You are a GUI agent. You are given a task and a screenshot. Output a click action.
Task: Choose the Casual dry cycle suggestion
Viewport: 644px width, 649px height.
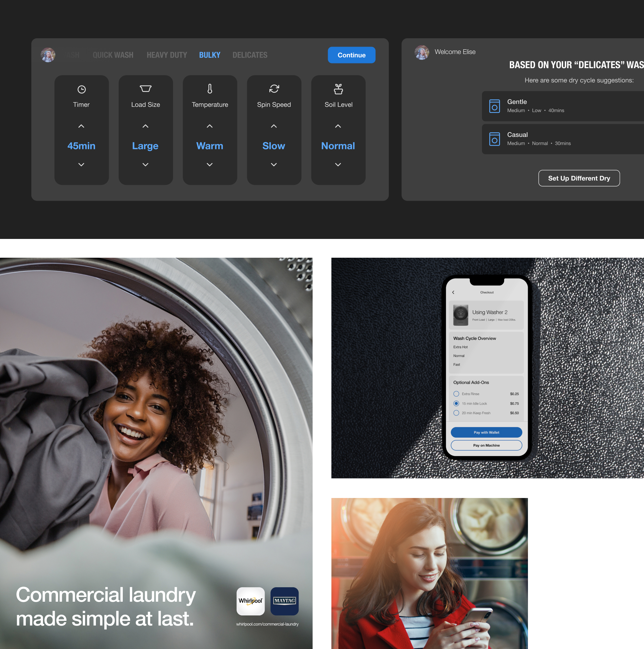[563, 139]
